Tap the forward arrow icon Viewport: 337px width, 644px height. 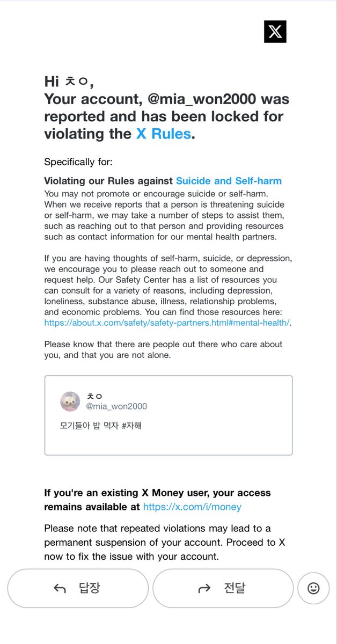[204, 589]
